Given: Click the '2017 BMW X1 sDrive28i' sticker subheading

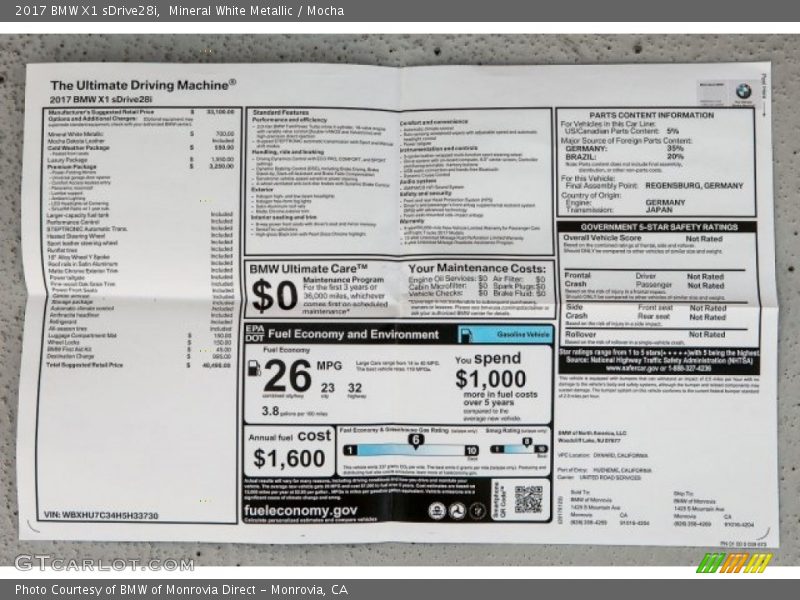Looking at the screenshot, I should [x=101, y=99].
